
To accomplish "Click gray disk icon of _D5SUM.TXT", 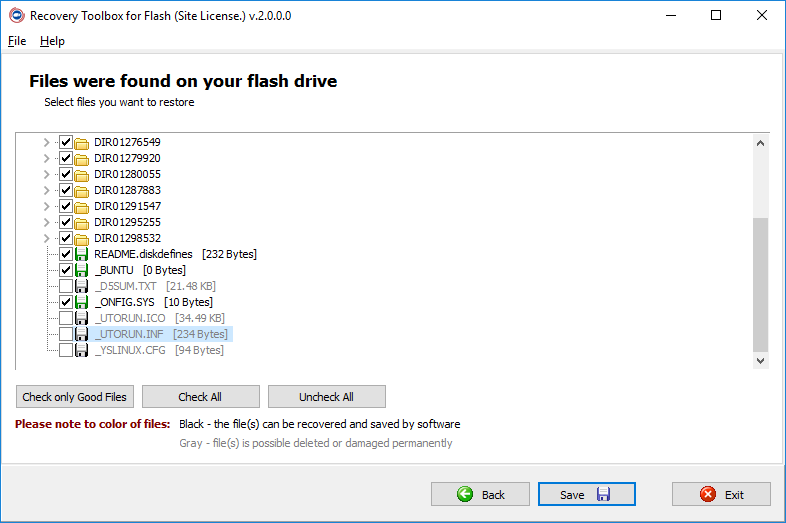I will click(x=82, y=286).
